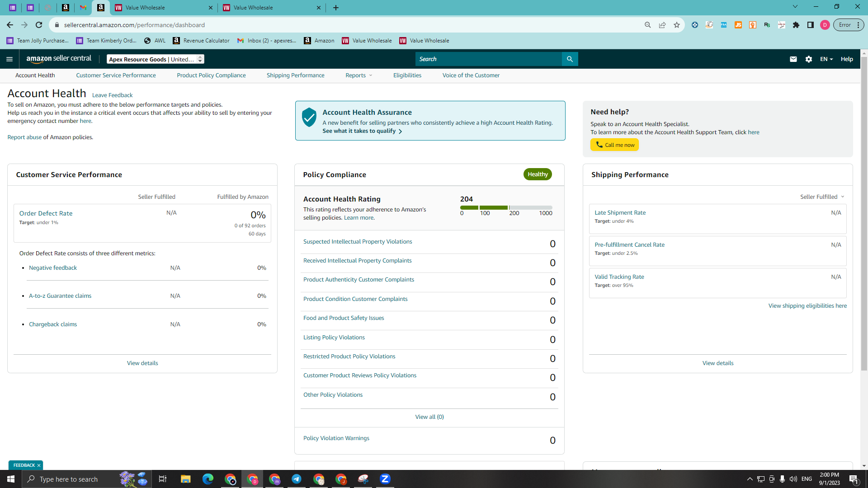Viewport: 868px width, 488px height.
Task: Open the Seller Fulfilled shipping dropdown
Action: point(822,197)
